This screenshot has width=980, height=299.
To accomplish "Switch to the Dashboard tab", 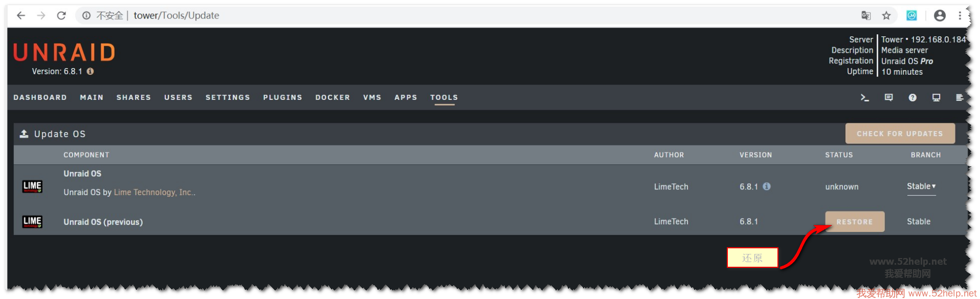I will pos(40,97).
